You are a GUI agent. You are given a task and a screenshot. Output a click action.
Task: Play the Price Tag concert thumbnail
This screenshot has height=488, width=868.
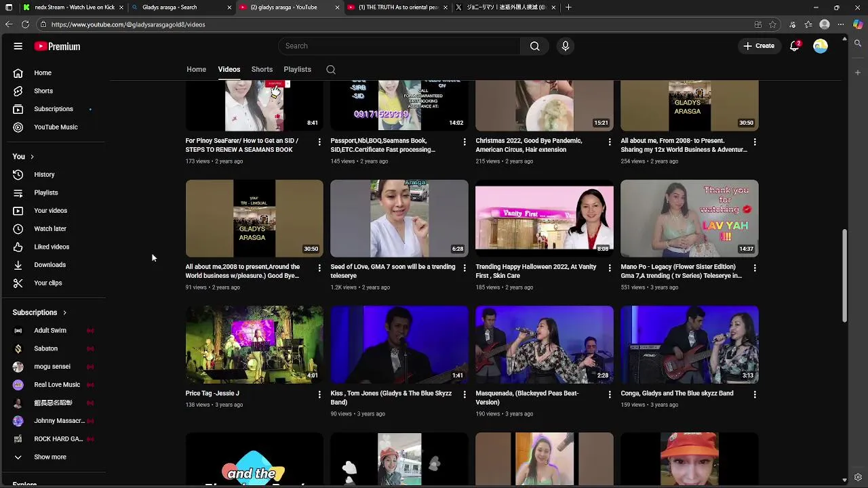click(x=254, y=344)
